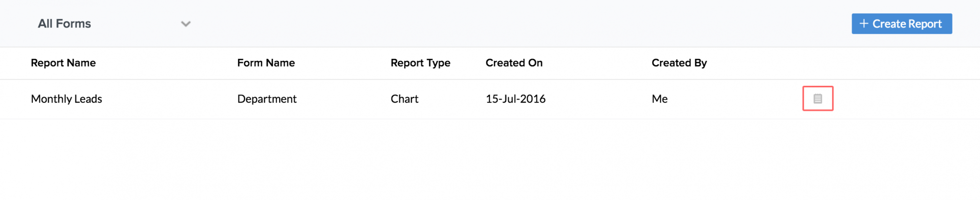Click empty header space right of Created By
The width and height of the screenshot is (980, 200).
[833, 63]
